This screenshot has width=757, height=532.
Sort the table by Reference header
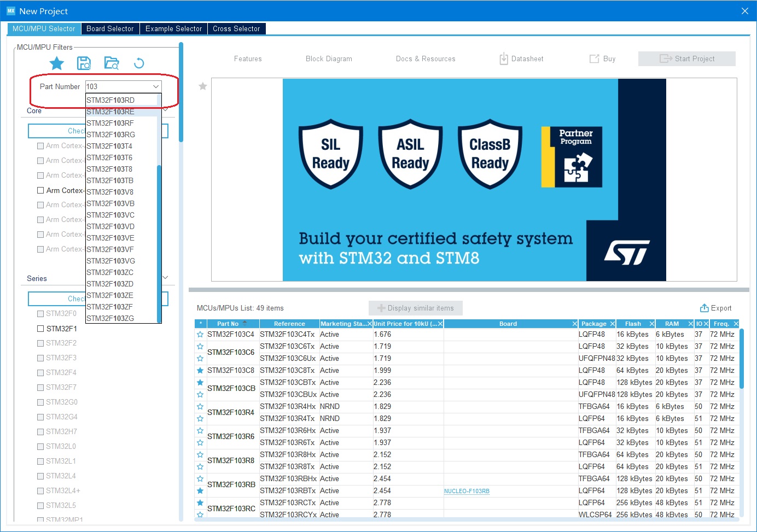(289, 324)
